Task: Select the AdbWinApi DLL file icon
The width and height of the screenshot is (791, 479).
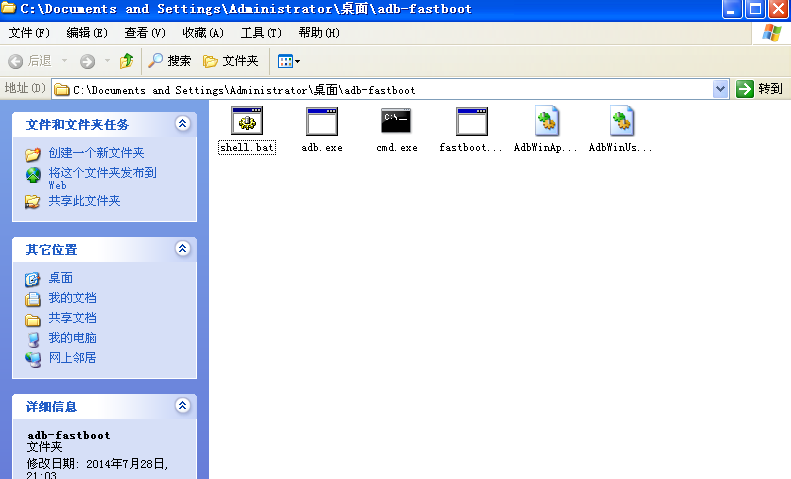Action: (546, 122)
